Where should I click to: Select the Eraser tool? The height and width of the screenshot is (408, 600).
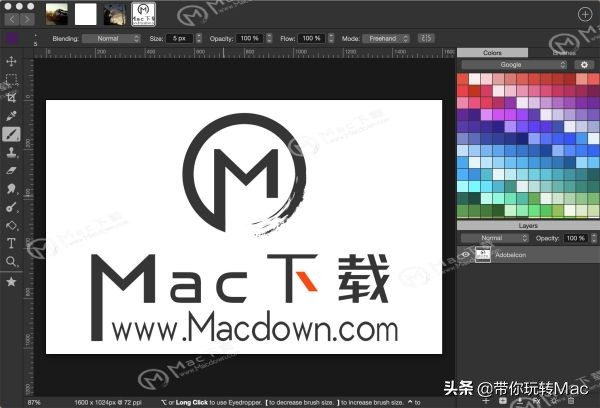pyautogui.click(x=11, y=171)
